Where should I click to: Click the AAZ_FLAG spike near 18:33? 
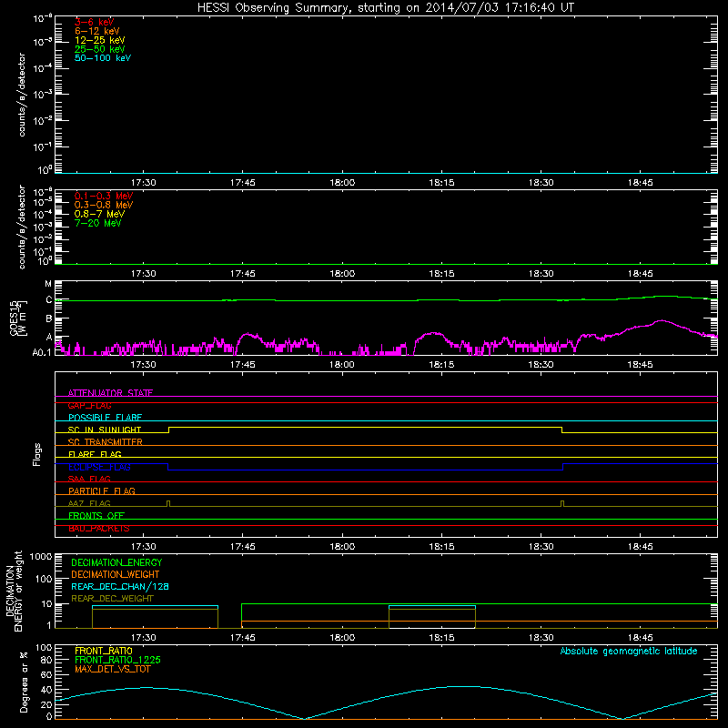pyautogui.click(x=562, y=503)
